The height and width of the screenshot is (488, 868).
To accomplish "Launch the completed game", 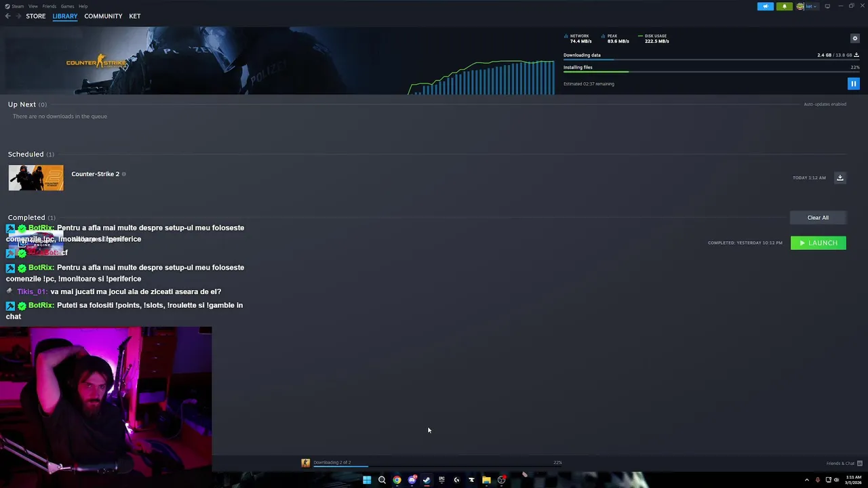I will pos(818,243).
